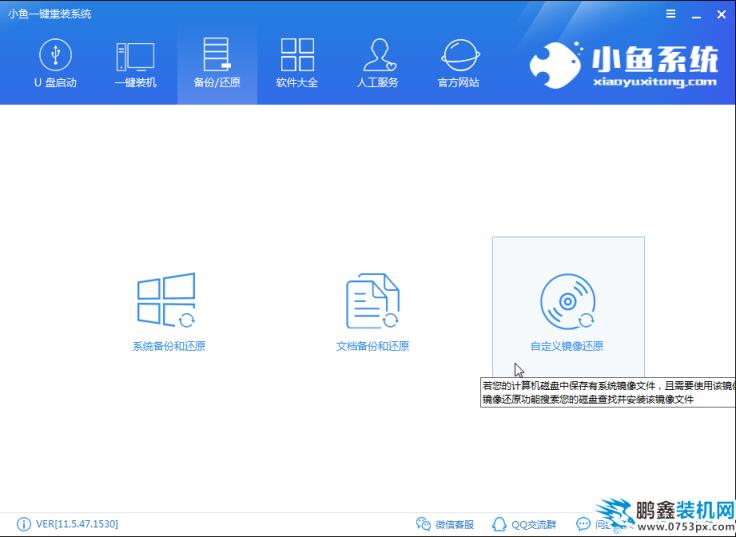
Task: Close the 小鱼一键重装系统 window
Action: point(721,15)
